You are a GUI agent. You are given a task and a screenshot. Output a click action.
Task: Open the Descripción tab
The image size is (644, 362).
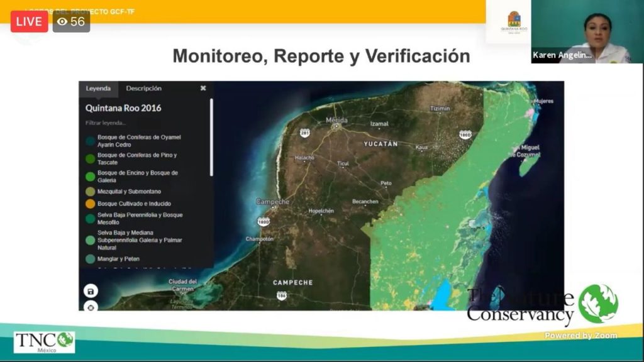[143, 89]
